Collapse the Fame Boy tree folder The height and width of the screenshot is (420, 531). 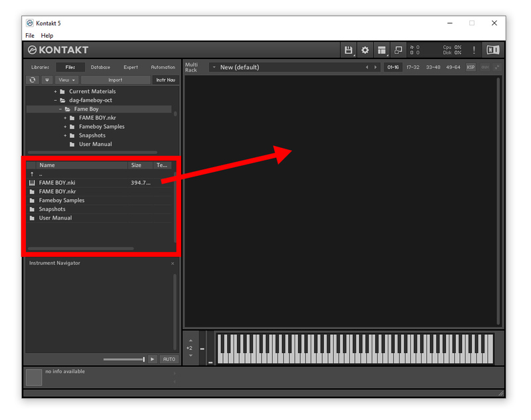[x=60, y=109]
